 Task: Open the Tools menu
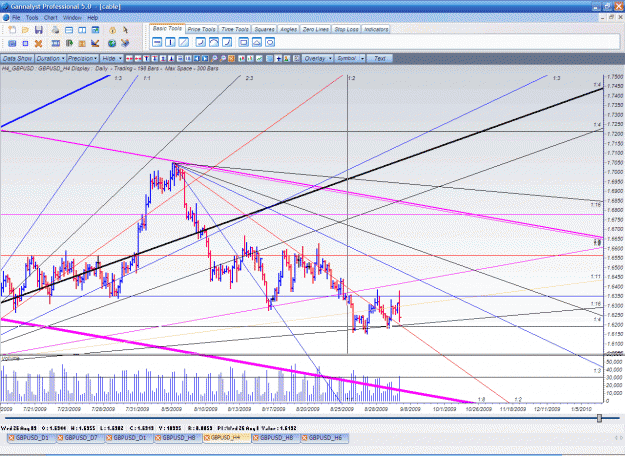[32, 18]
